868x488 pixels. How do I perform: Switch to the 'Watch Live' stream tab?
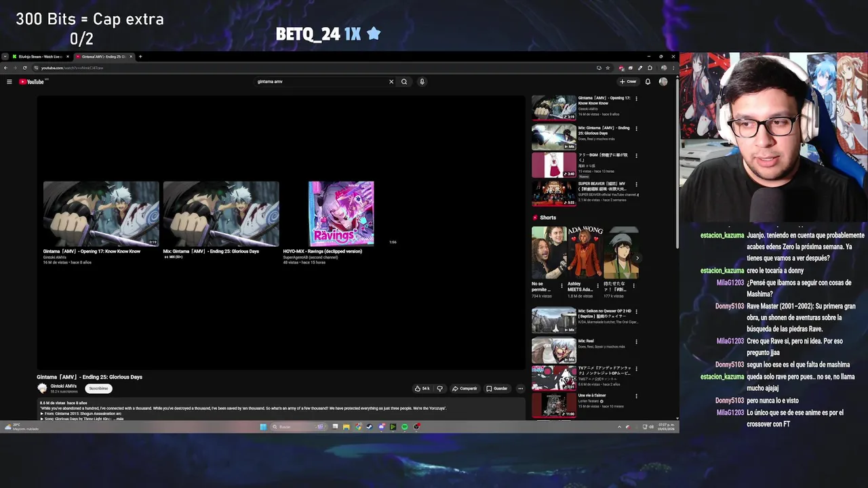(39, 56)
